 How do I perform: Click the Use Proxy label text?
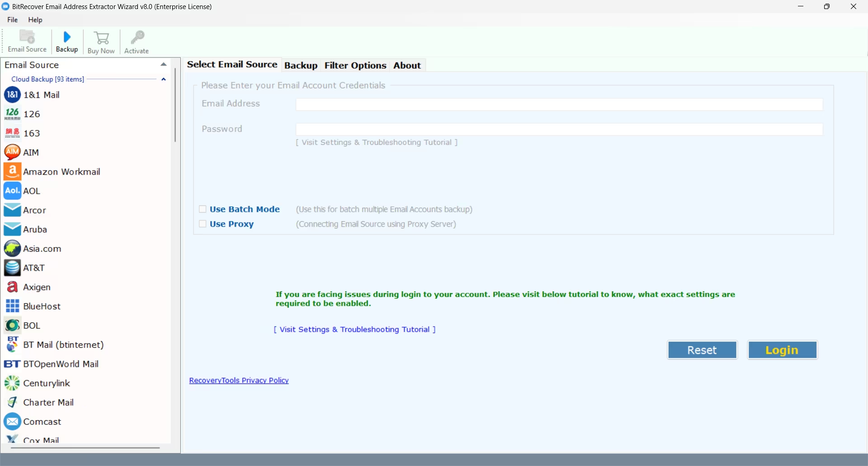pos(231,224)
